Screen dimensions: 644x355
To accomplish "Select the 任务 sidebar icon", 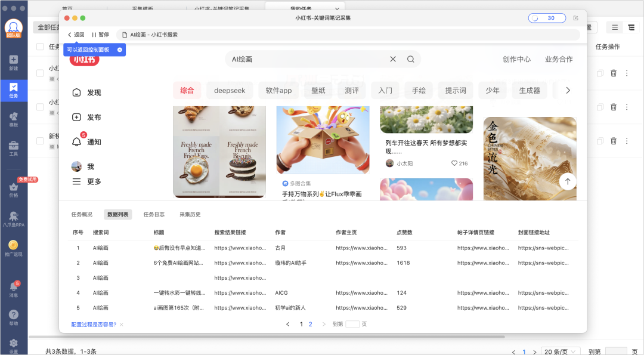I will 14,90.
